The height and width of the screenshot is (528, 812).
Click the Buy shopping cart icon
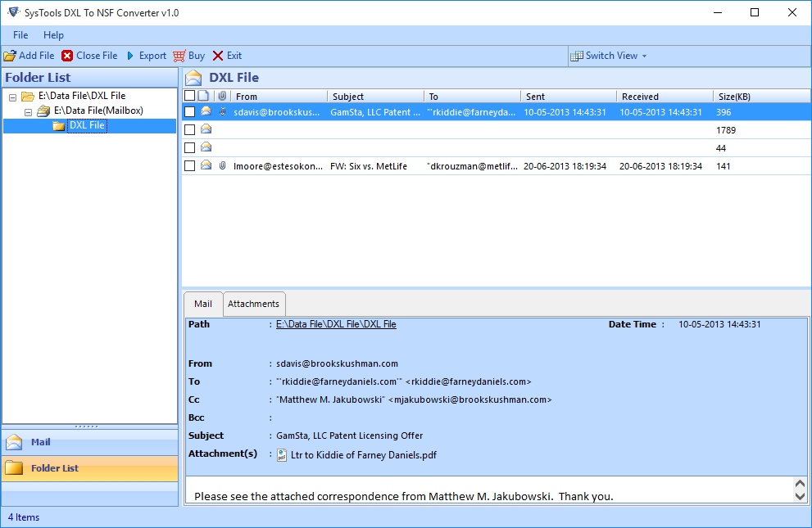[179, 56]
